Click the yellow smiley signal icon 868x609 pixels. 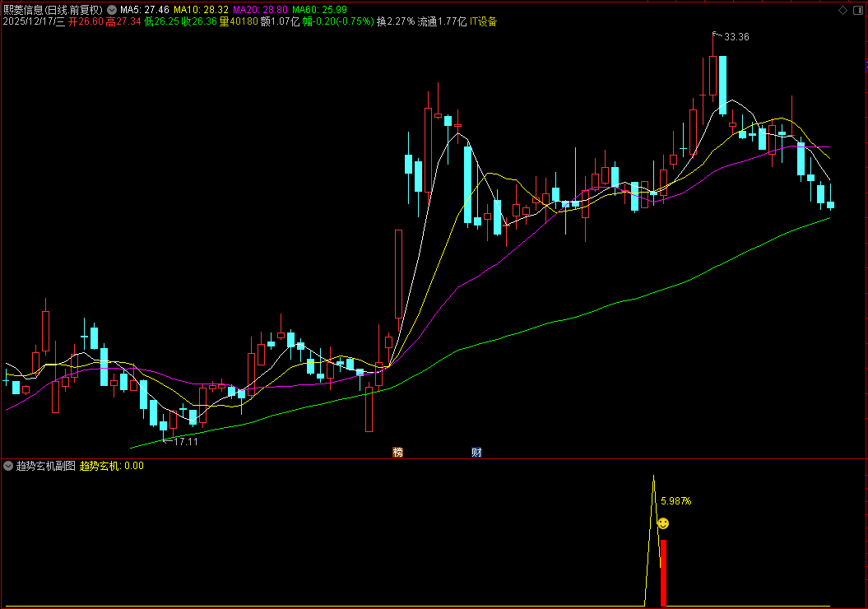coord(663,523)
